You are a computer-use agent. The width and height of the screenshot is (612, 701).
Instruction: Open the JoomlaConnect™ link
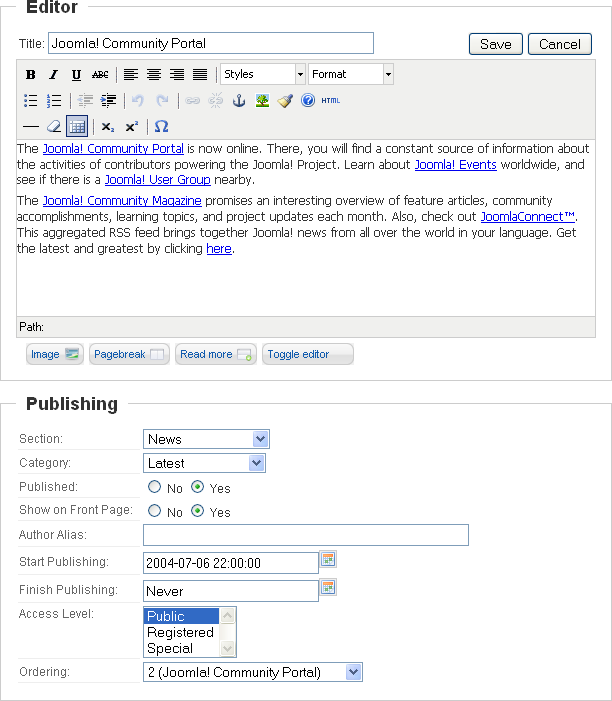[528, 217]
